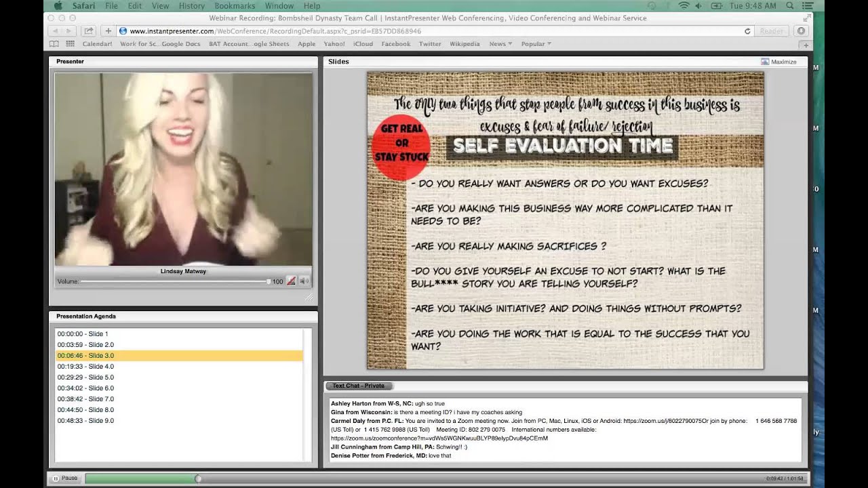Open the Edit menu
Screen dimensions: 868x488
[x=135, y=6]
